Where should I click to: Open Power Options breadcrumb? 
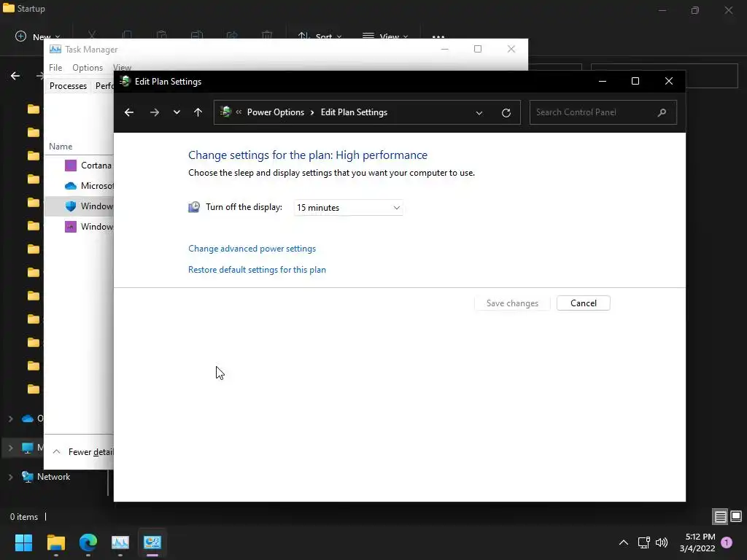coord(275,112)
